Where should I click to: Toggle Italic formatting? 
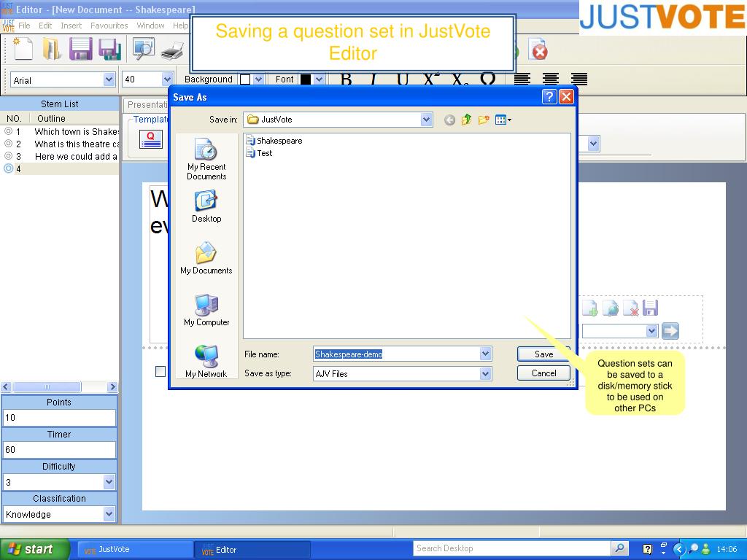[374, 79]
